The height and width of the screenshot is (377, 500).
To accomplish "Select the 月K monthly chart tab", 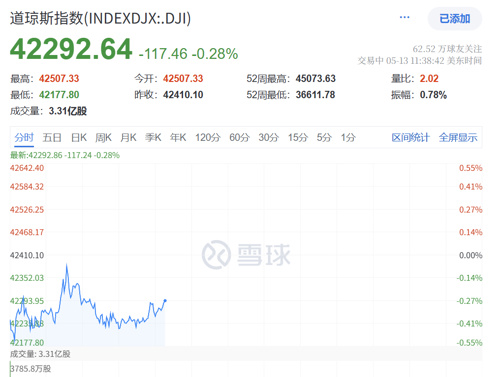I will (x=128, y=137).
